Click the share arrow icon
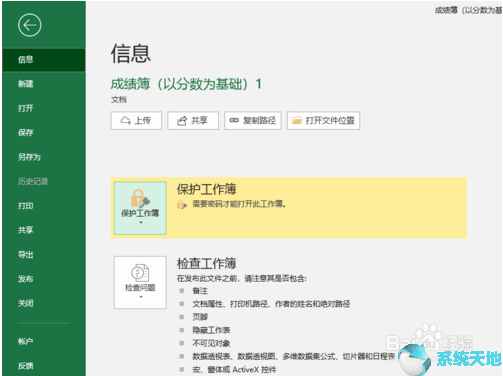The width and height of the screenshot is (503, 376). tap(182, 121)
